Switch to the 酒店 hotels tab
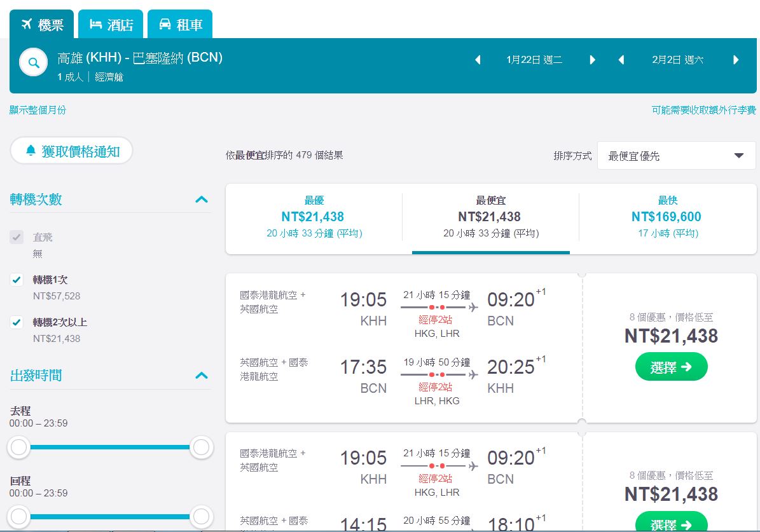The height and width of the screenshot is (532, 760). 111,24
